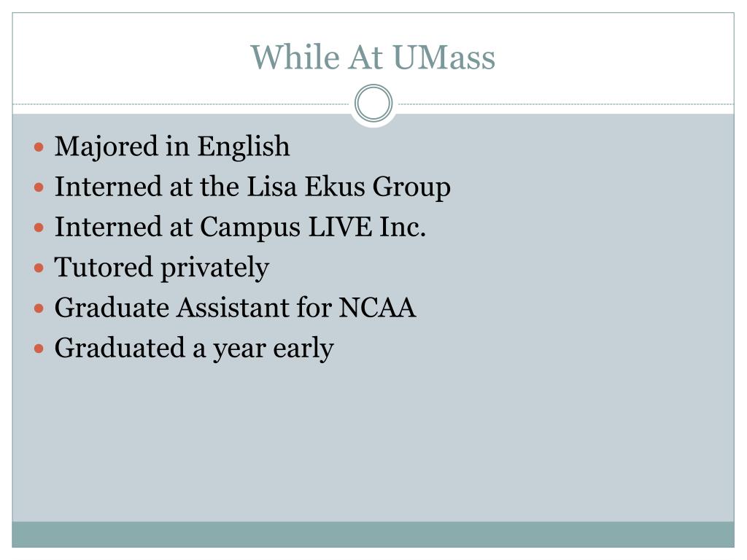Select Interned at Campus LIVE Inc. text

[240, 227]
